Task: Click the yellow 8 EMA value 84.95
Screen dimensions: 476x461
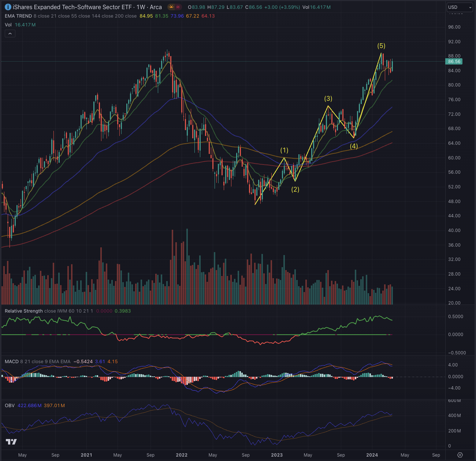Action: click(x=146, y=16)
